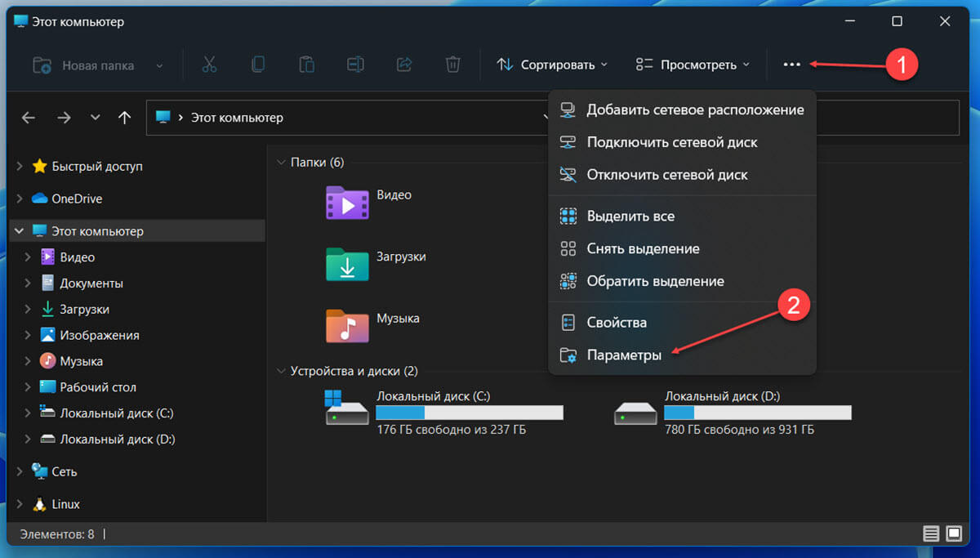
Task: Click the Этот компьютер icon in address bar
Action: pyautogui.click(x=163, y=118)
